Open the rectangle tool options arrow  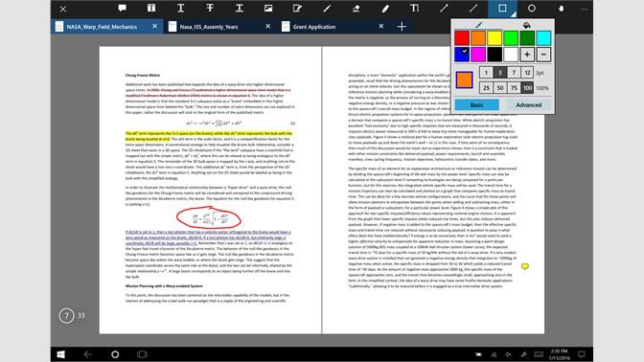(x=514, y=14)
